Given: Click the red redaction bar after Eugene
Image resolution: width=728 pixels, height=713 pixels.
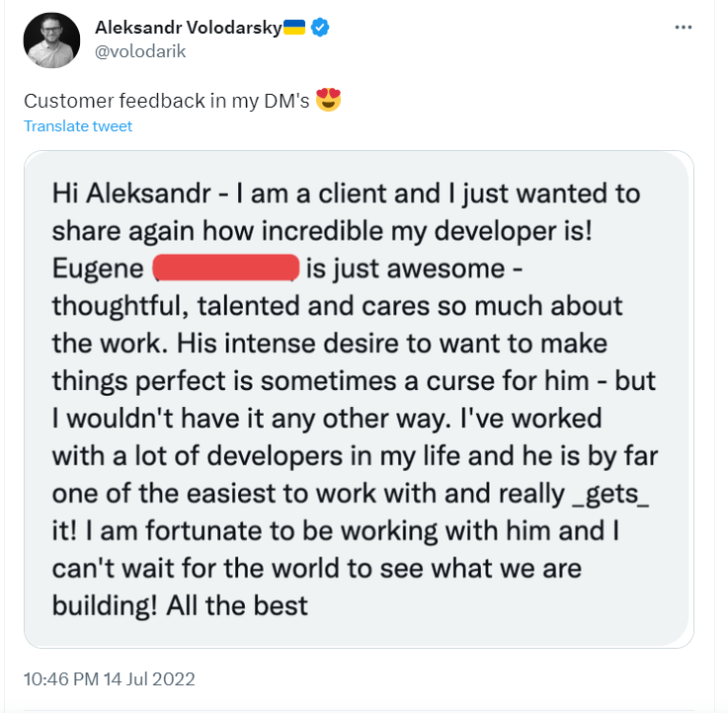Looking at the screenshot, I should (226, 268).
